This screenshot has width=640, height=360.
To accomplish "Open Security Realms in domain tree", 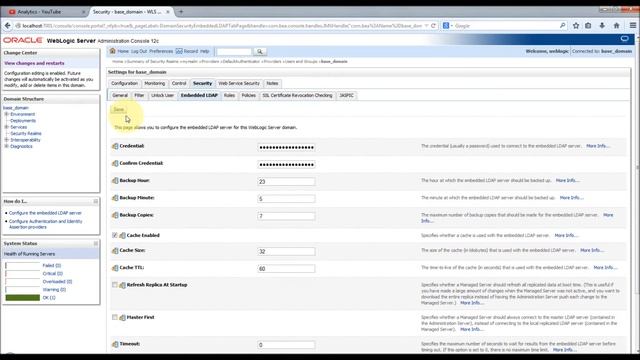I will pyautogui.click(x=26, y=133).
